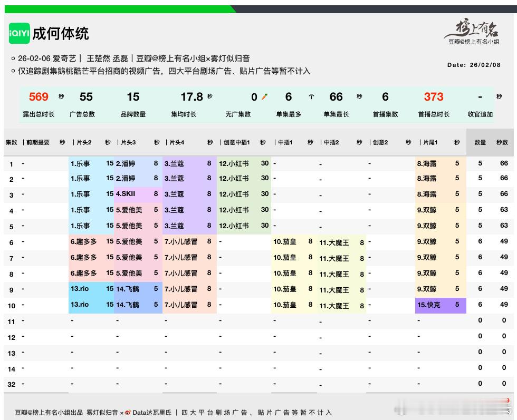Click the 片头3 column header

(128, 142)
